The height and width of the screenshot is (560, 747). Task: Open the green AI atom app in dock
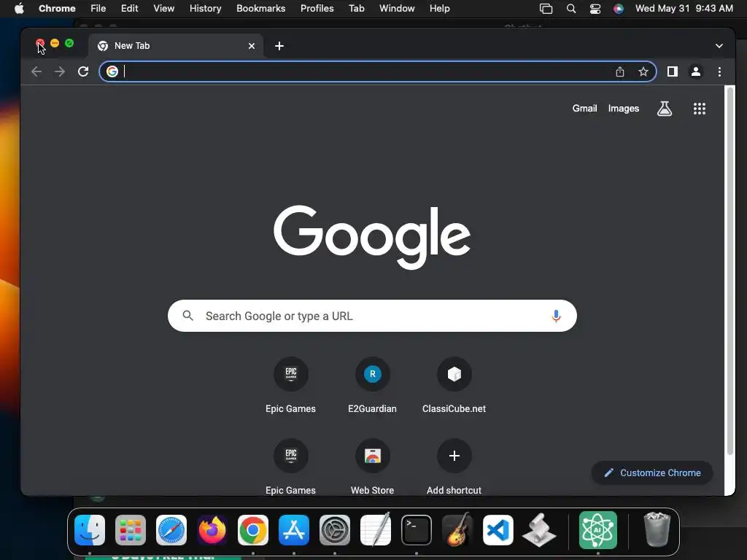(x=598, y=530)
